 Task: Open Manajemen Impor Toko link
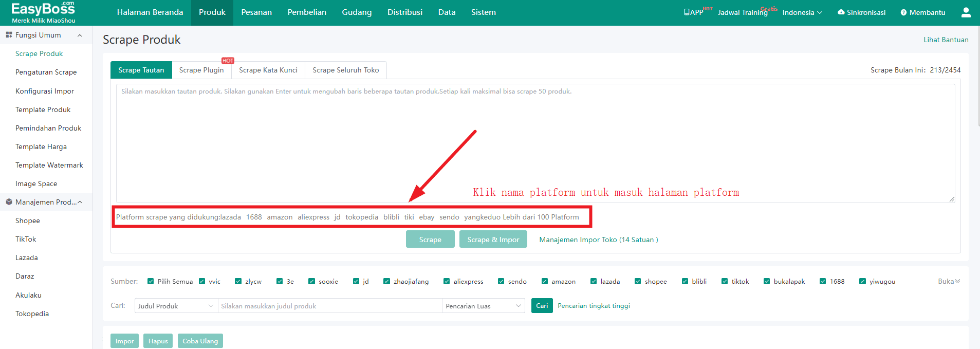pos(599,240)
